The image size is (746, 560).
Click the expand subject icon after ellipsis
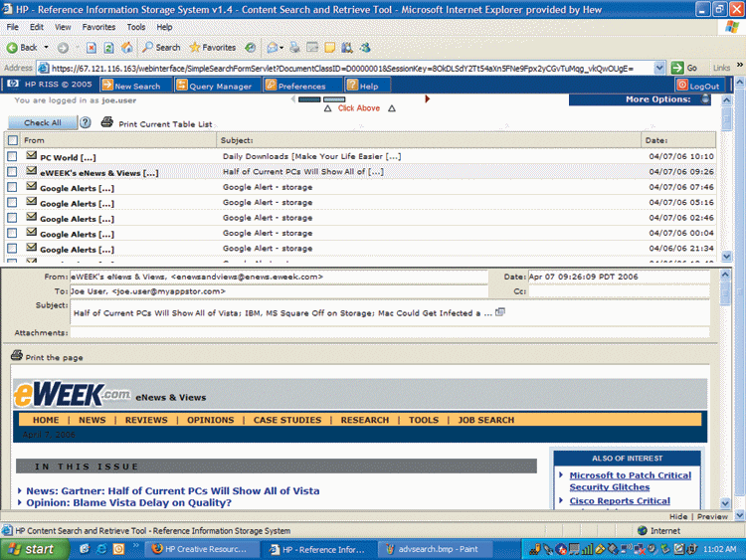point(500,312)
